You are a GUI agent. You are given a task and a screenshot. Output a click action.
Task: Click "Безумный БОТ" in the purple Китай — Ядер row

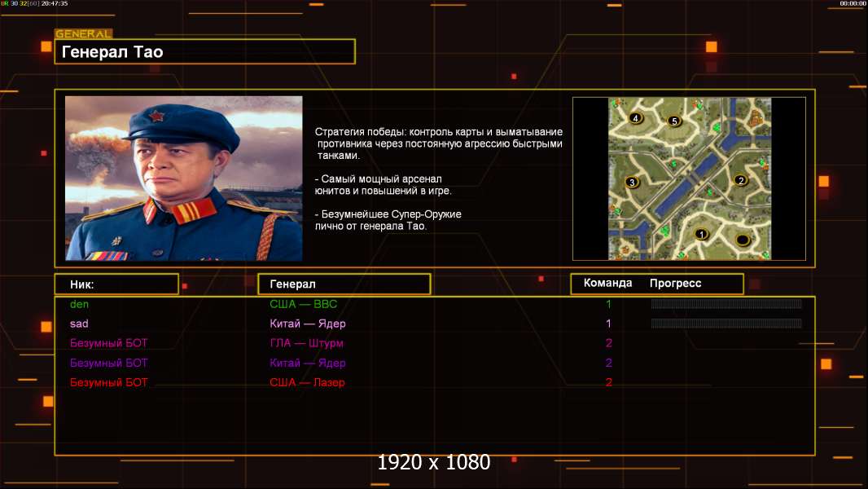point(108,363)
